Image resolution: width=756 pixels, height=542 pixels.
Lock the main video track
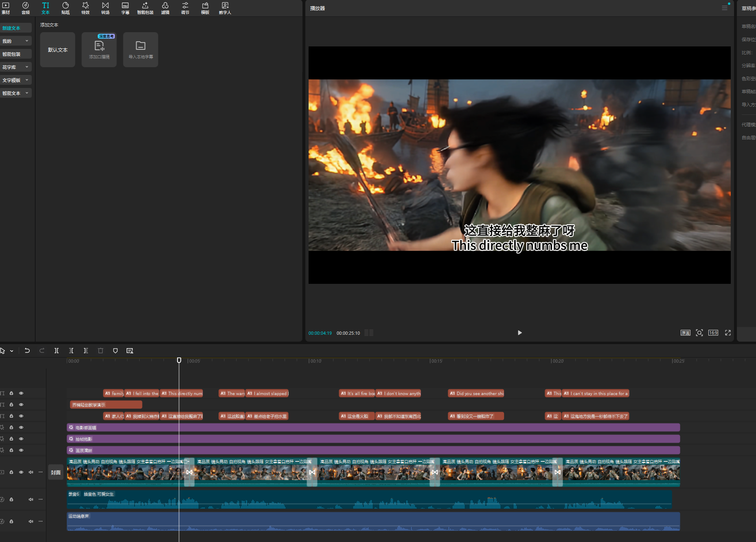click(x=11, y=472)
